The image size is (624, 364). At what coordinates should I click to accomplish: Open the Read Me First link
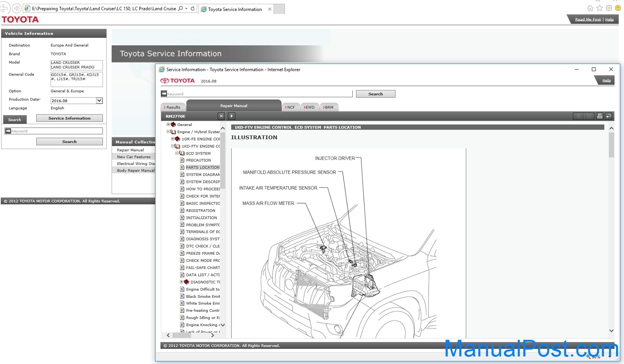(588, 19)
